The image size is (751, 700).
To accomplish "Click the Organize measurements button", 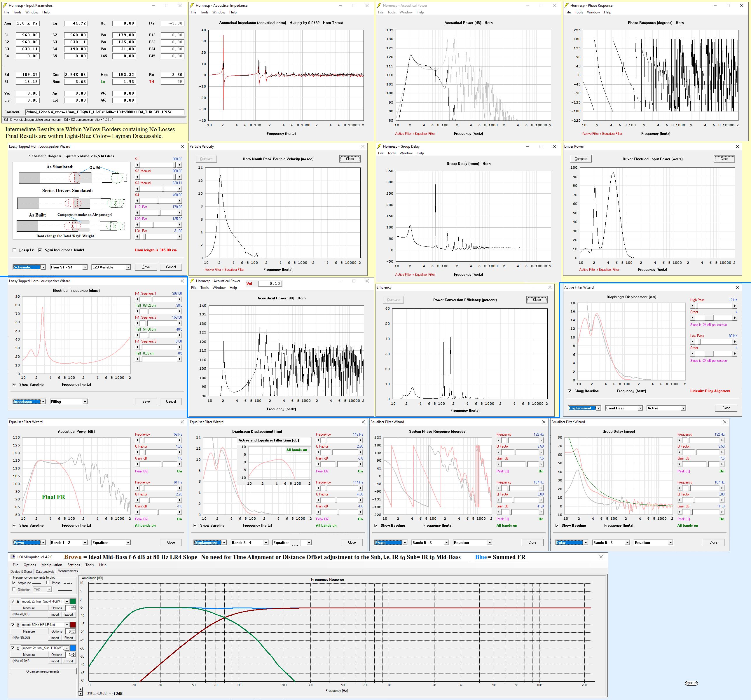I will tap(43, 671).
